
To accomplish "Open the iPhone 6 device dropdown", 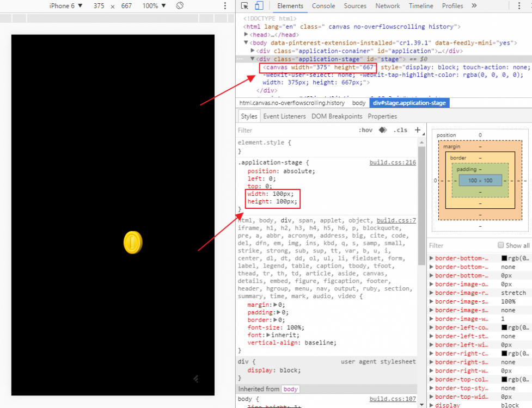I will [66, 6].
